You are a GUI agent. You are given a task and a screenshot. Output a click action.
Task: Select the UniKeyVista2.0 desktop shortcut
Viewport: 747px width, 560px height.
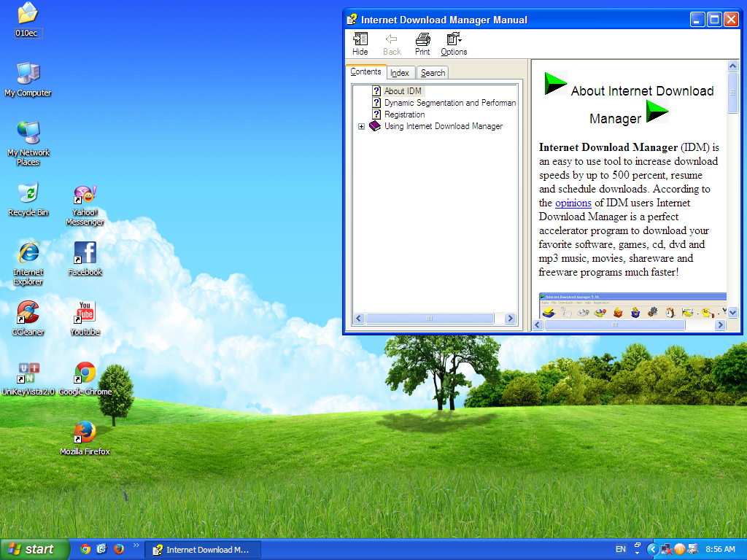[28, 379]
